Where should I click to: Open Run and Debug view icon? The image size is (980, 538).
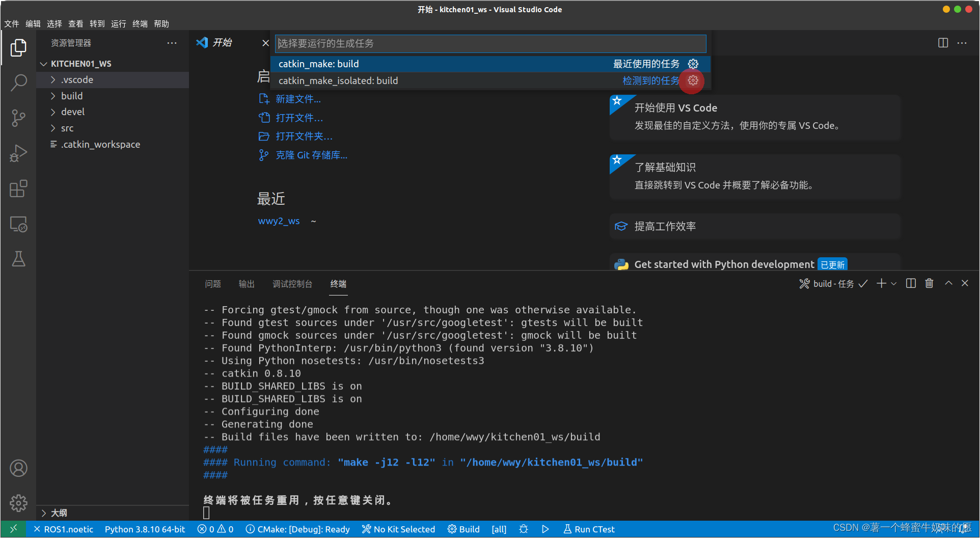coord(18,153)
